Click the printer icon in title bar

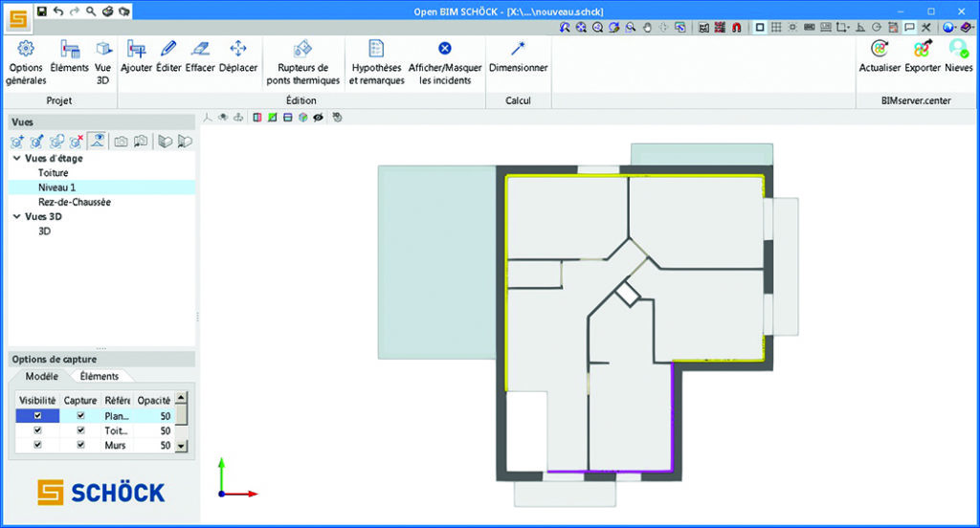(x=107, y=11)
